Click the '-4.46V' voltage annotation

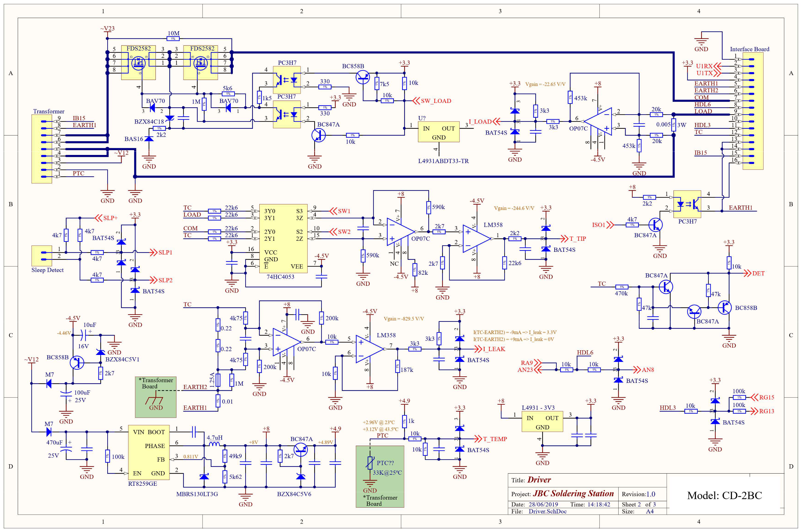(x=64, y=333)
